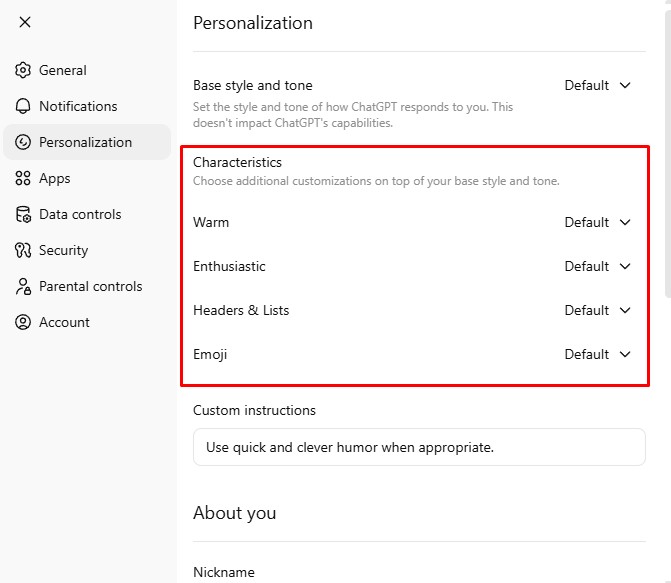
Task: Click the General gear icon
Action: pyautogui.click(x=23, y=70)
